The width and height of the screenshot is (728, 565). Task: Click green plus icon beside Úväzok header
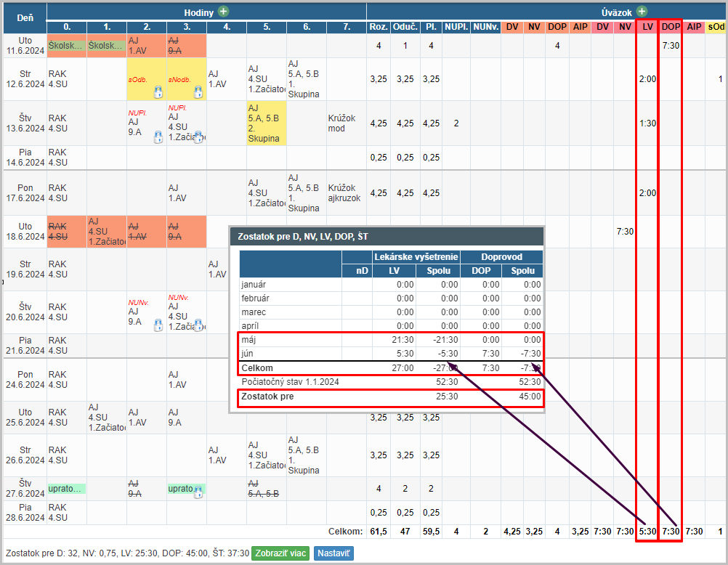642,12
